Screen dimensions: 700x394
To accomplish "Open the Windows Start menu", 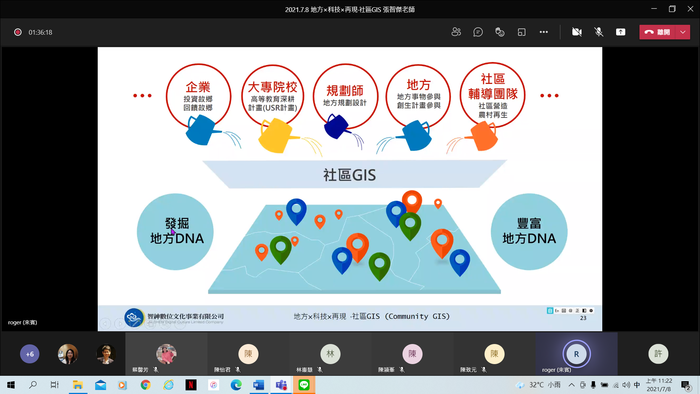I will [x=11, y=385].
